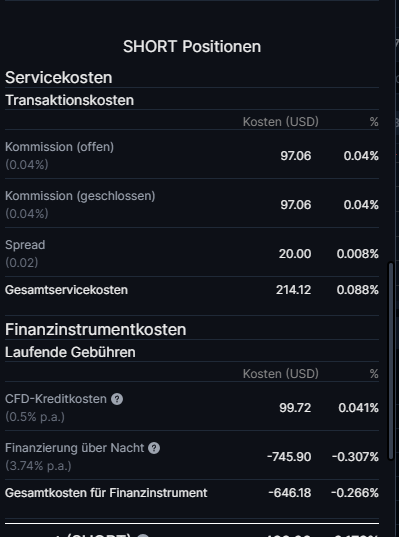Click the Gesamtkosten für Finanzinstrument label

point(106,493)
